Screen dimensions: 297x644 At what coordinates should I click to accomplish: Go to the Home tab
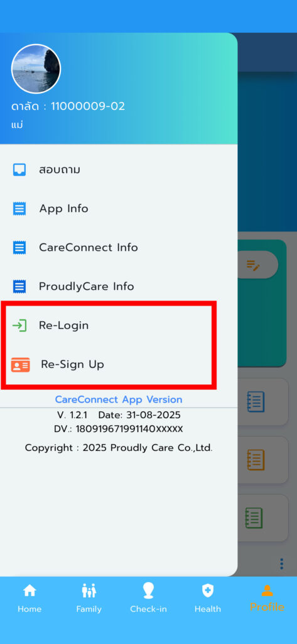pyautogui.click(x=30, y=599)
